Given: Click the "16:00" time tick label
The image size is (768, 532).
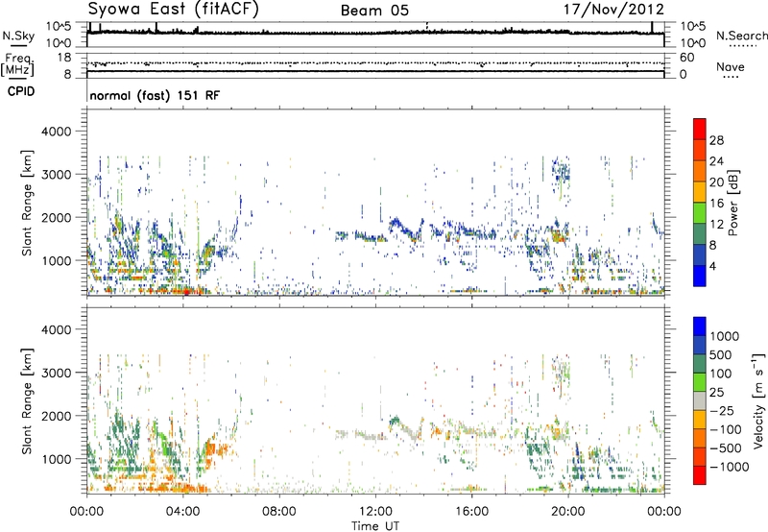Looking at the screenshot, I should [x=471, y=512].
